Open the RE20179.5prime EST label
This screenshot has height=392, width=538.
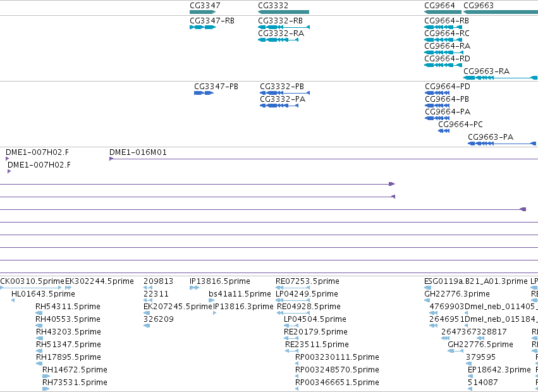pos(315,332)
